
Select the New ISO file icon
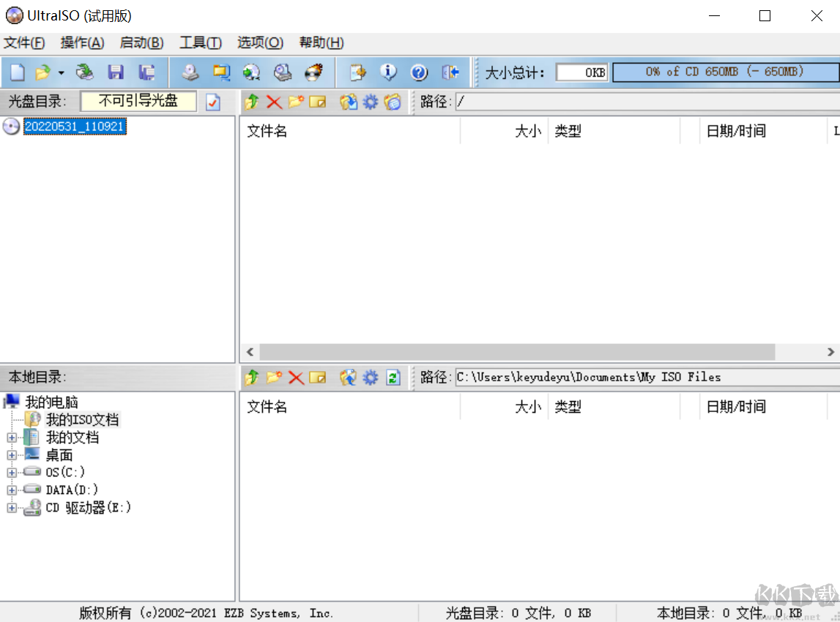click(x=16, y=72)
